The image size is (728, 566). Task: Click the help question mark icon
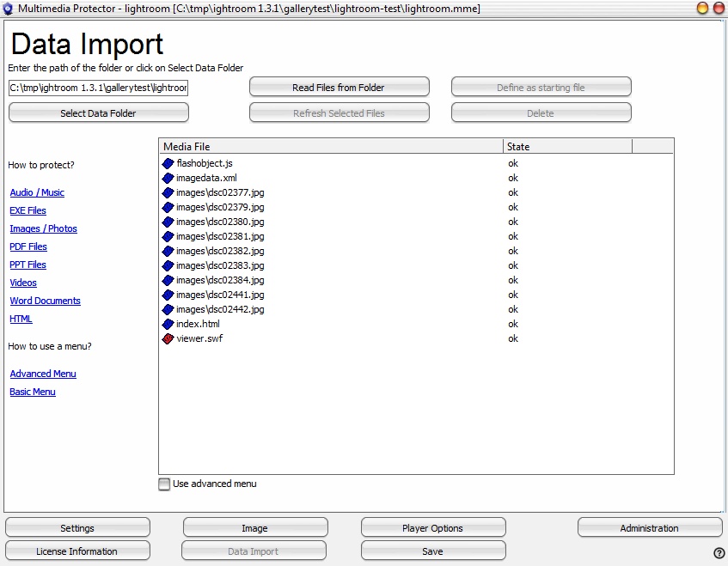point(719,553)
